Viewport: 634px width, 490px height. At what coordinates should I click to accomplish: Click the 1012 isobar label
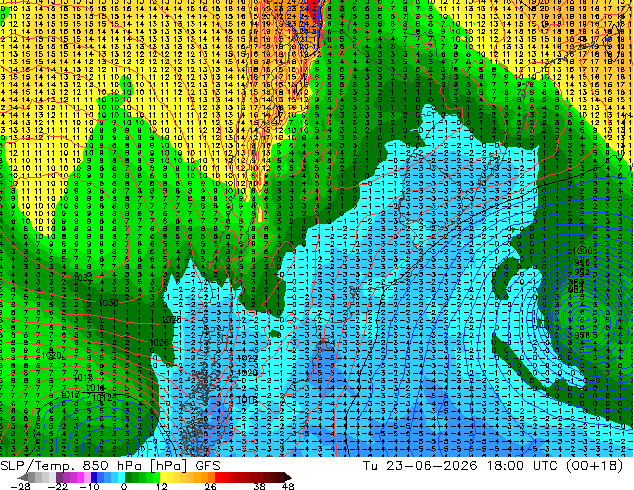[101, 398]
